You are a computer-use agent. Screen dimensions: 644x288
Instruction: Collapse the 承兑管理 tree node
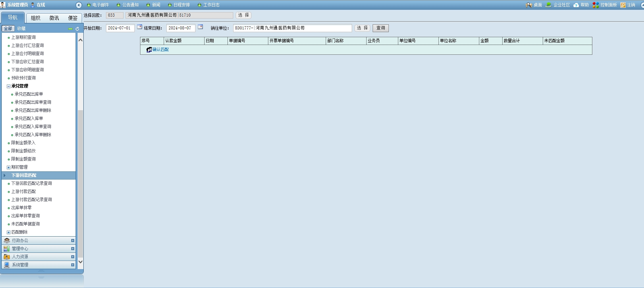point(9,86)
